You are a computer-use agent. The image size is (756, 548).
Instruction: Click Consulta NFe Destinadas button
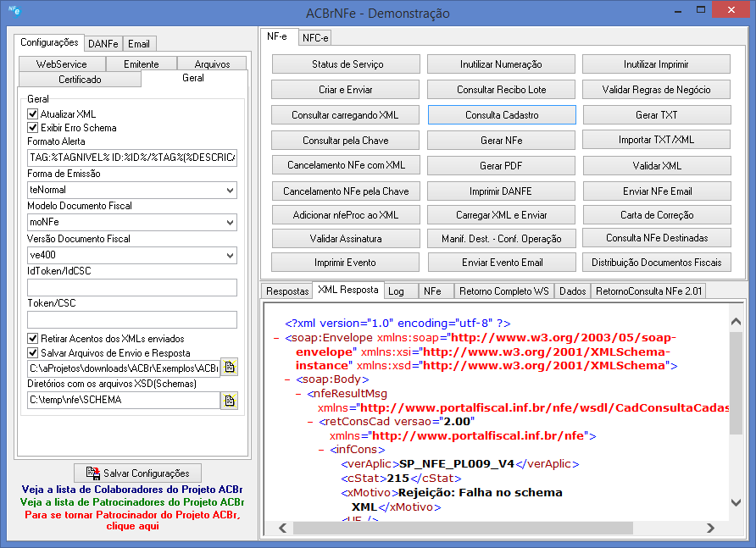click(657, 238)
